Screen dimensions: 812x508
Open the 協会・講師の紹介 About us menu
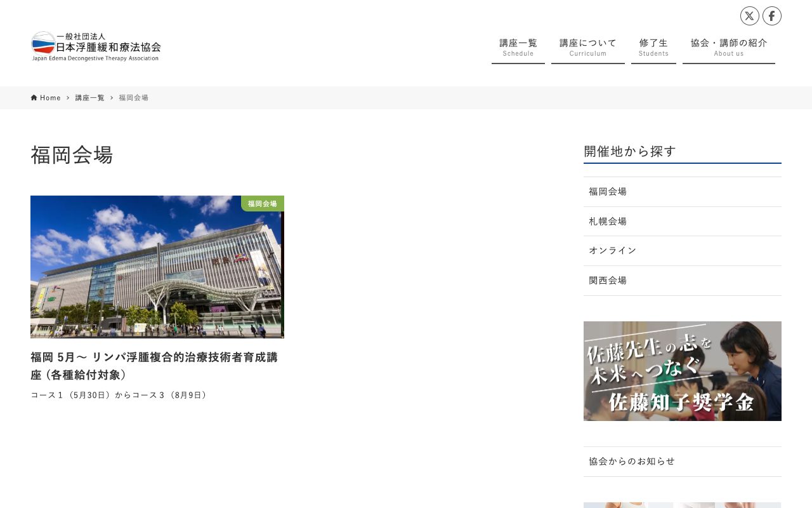pyautogui.click(x=728, y=46)
